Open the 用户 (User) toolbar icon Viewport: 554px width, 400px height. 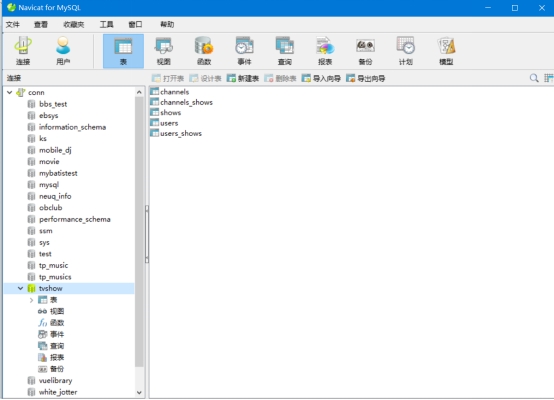tap(63, 51)
